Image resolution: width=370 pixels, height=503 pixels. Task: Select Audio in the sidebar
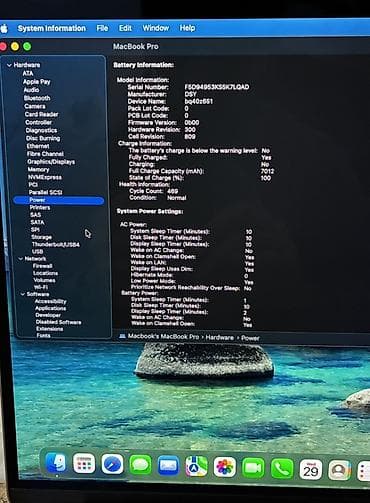[x=31, y=90]
